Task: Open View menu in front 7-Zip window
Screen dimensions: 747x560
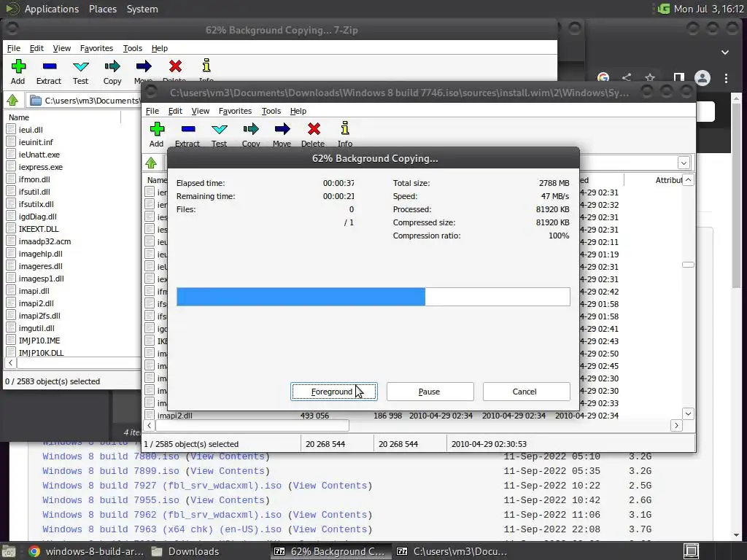Action: point(200,111)
